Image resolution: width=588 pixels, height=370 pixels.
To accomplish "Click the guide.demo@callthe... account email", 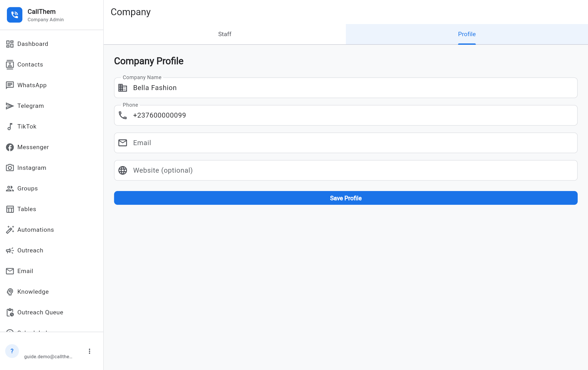I will [48, 357].
